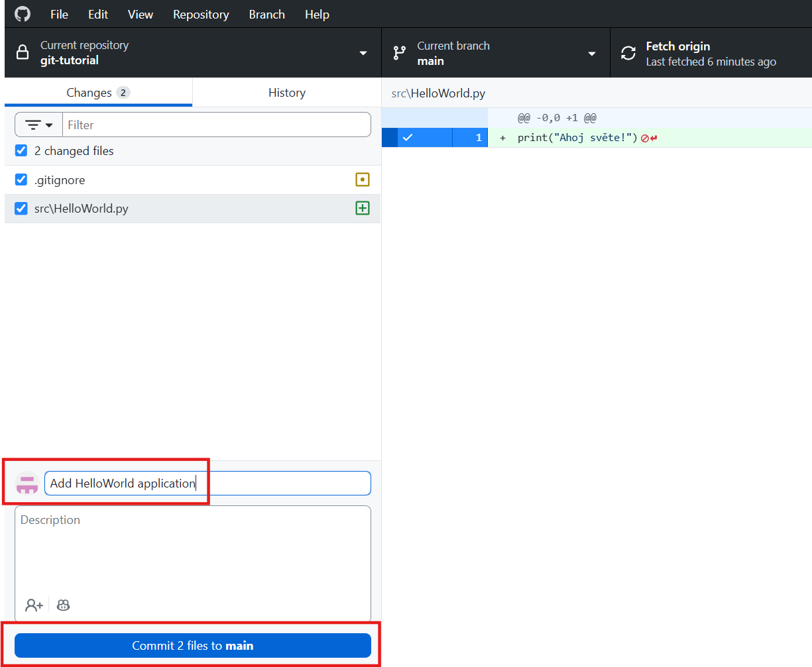Open the filter options dropdown
Screen dimensions: 812x667
coord(38,125)
